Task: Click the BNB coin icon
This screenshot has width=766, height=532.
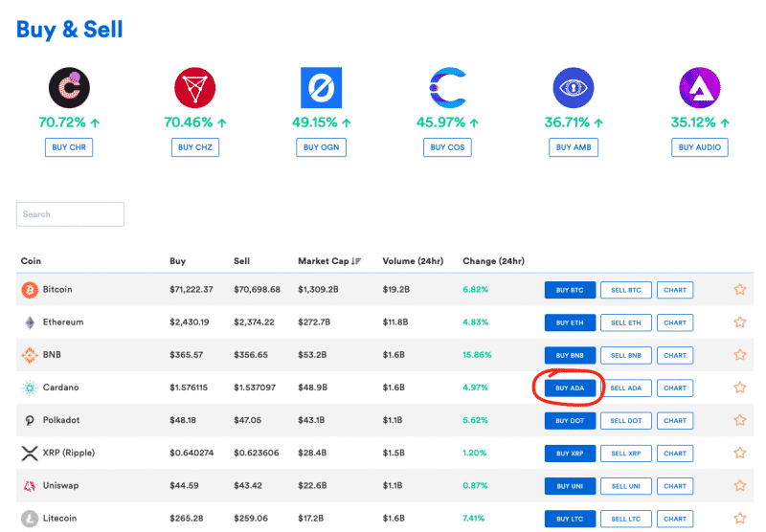Action: (x=30, y=355)
